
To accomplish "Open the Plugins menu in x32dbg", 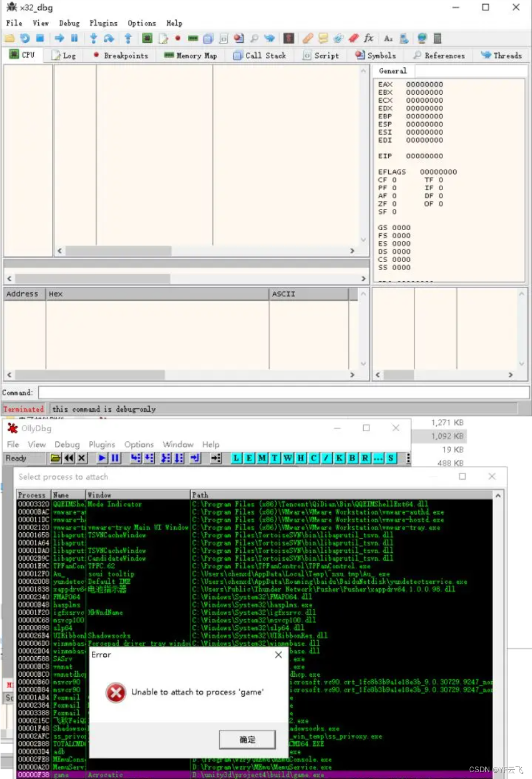I will tap(103, 23).
